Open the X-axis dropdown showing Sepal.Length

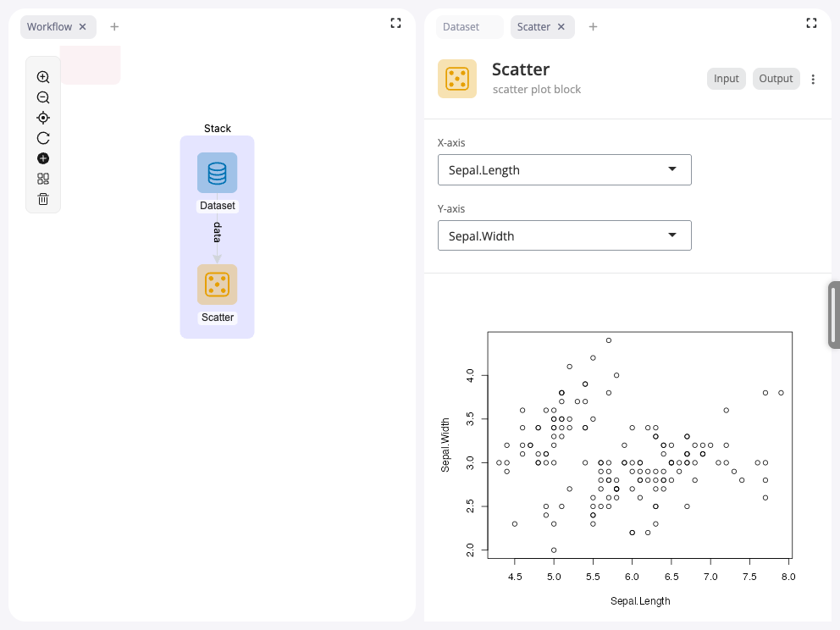coord(565,169)
